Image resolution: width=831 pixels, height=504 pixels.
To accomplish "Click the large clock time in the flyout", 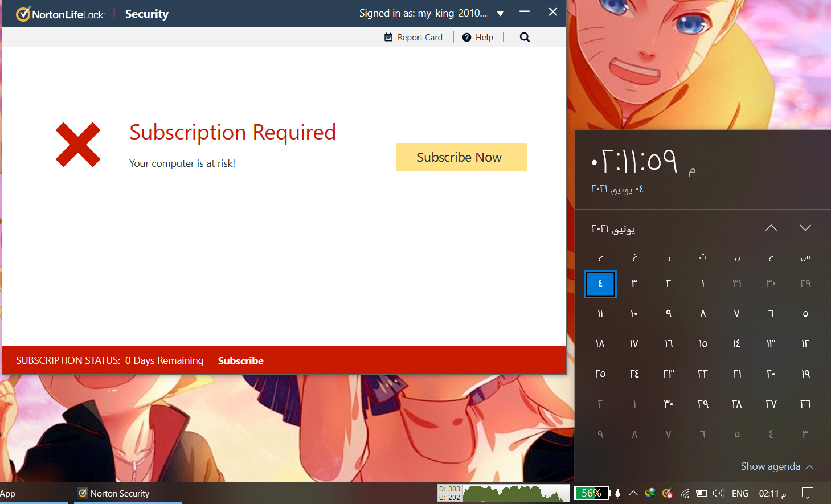I will pyautogui.click(x=636, y=162).
